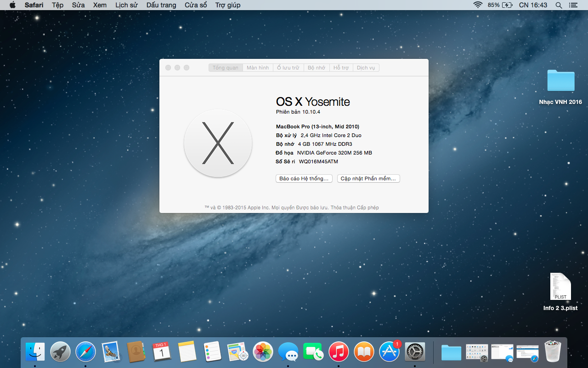Restore minimized Messages window in Dock
588x368 pixels.
point(502,352)
